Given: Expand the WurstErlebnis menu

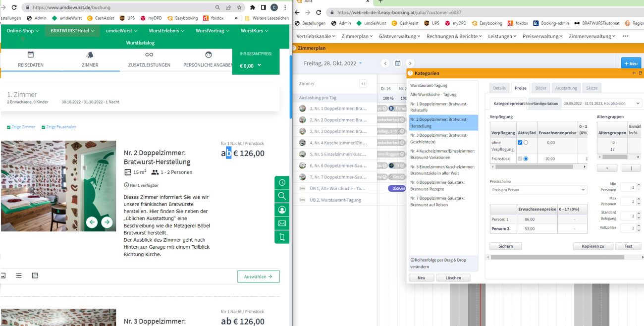Looking at the screenshot, I should [x=166, y=31].
